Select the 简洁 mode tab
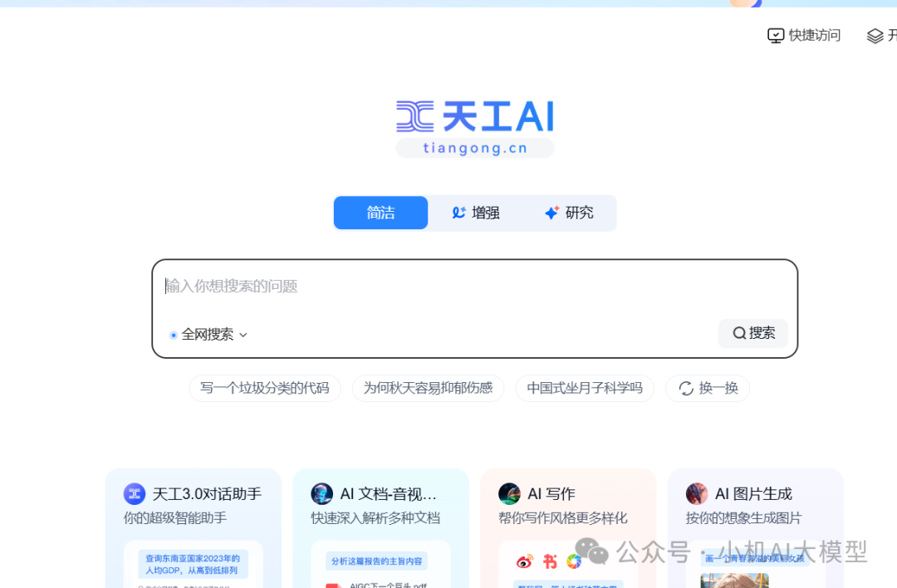The image size is (897, 588). (x=380, y=213)
